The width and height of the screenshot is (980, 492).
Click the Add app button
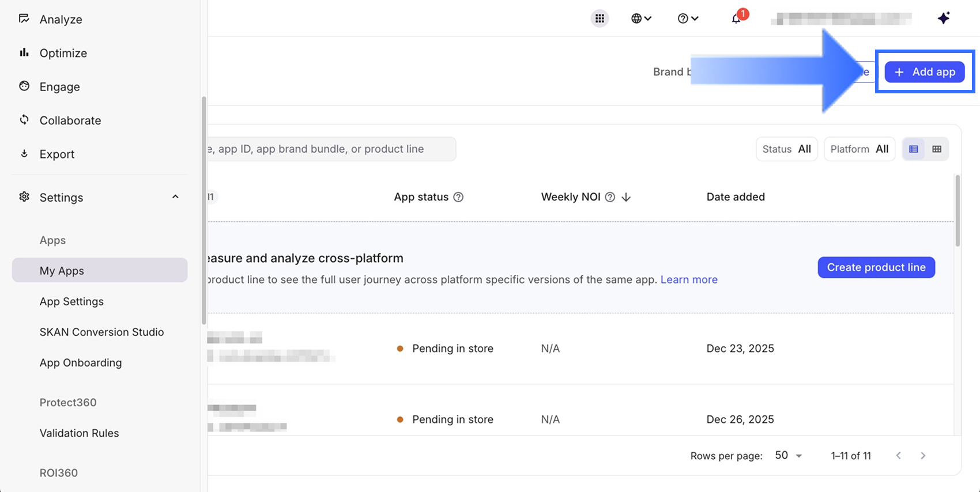924,72
